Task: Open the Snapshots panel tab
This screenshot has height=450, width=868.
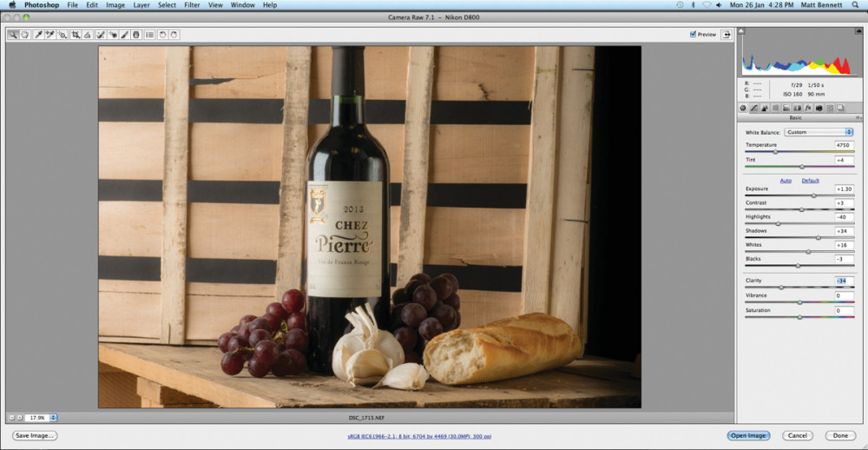Action: tap(840, 108)
